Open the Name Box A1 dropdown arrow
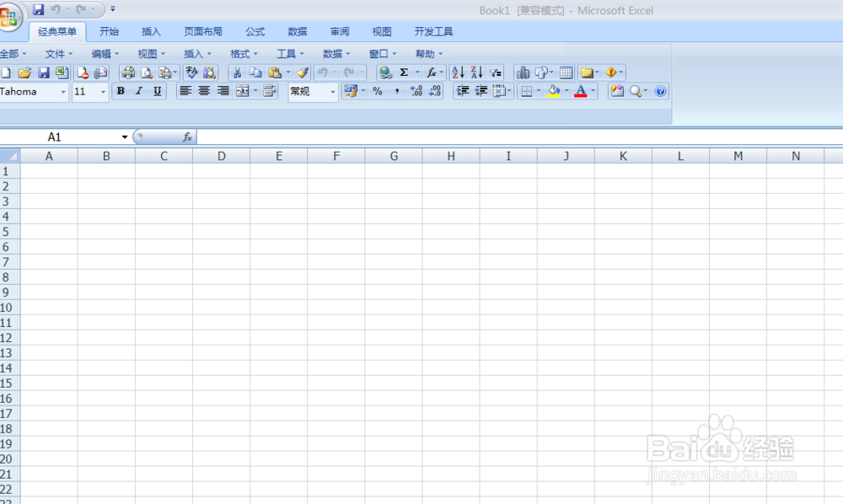The image size is (843, 504). (x=125, y=137)
